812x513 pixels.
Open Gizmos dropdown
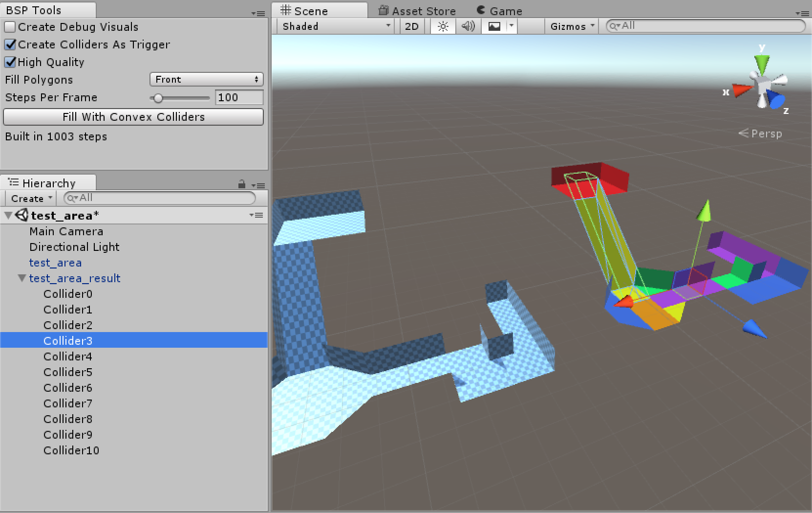coord(572,26)
